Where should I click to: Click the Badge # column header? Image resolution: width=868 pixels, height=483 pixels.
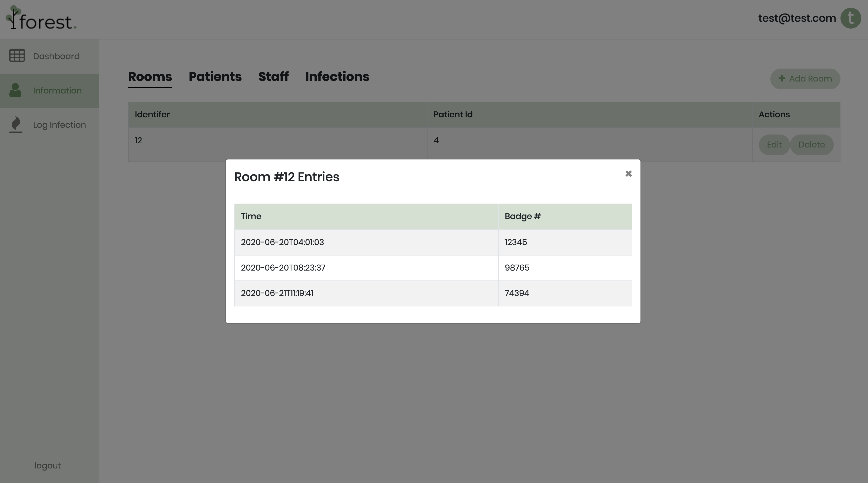pos(522,217)
